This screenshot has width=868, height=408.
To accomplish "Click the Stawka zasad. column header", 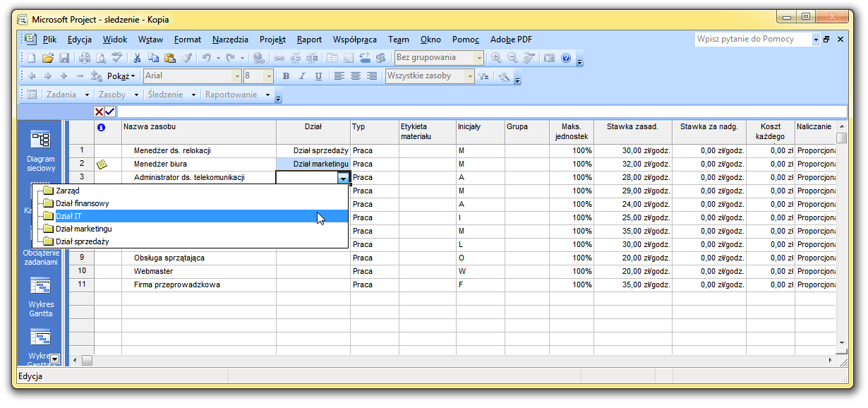I will (x=633, y=131).
